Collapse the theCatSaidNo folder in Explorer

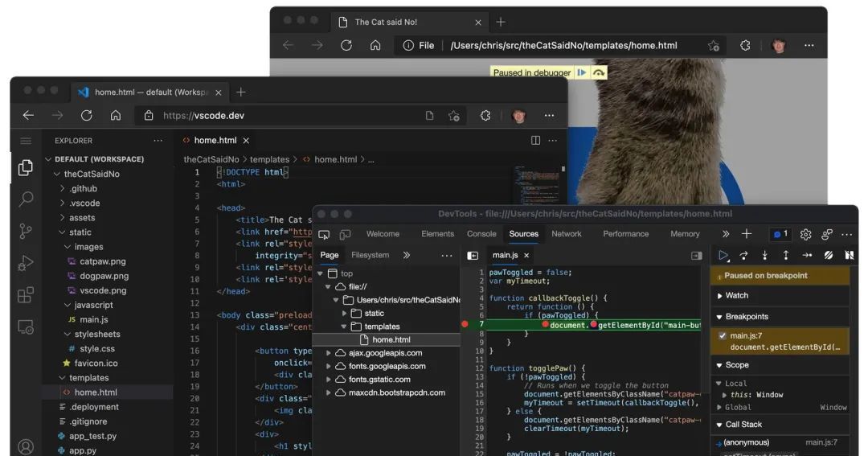tap(57, 174)
